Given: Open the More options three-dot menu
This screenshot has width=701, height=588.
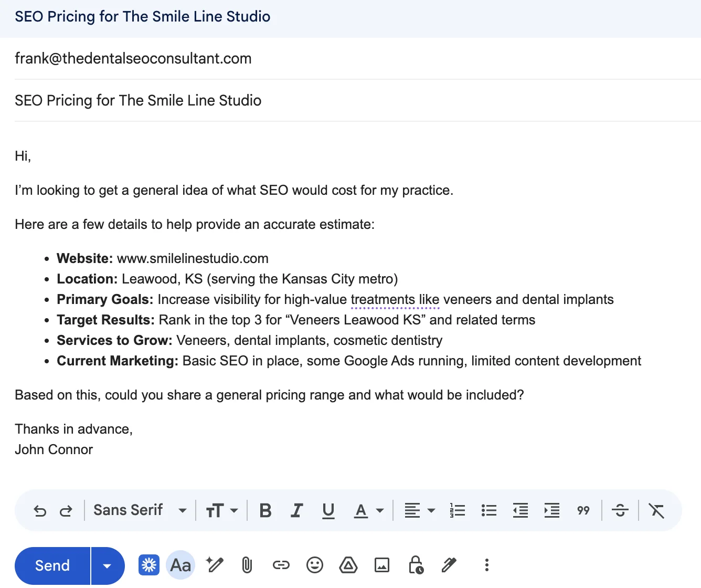Looking at the screenshot, I should click(486, 565).
